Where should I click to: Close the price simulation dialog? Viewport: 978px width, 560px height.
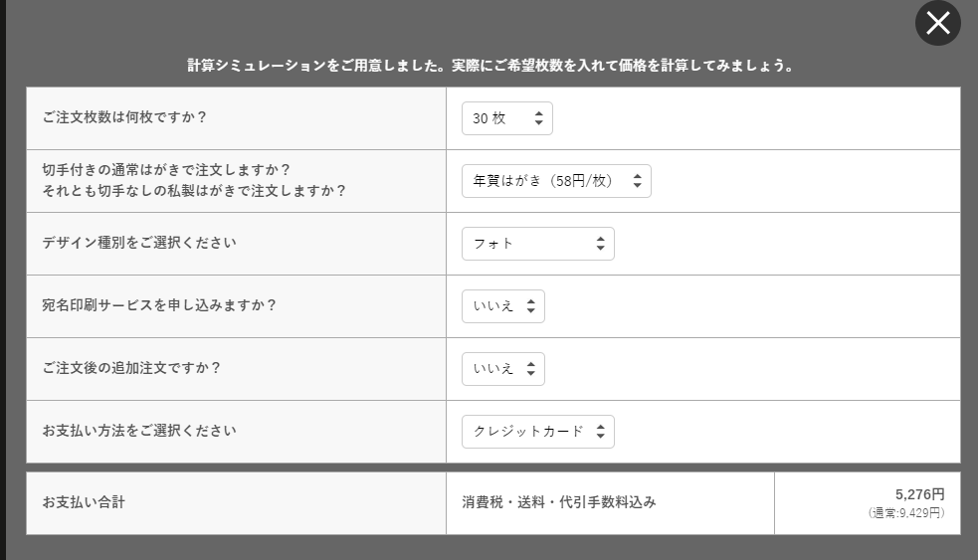point(937,23)
